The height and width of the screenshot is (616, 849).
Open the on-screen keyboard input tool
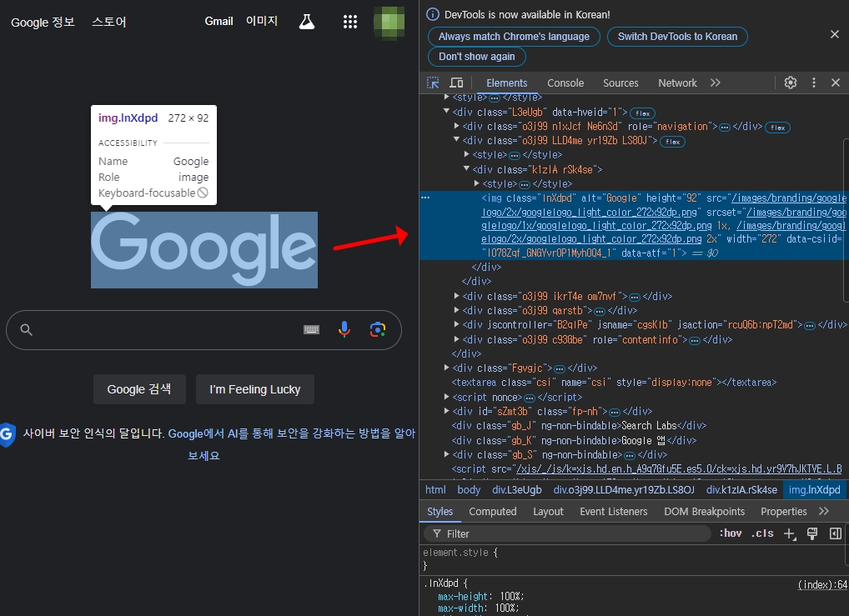[x=311, y=329]
